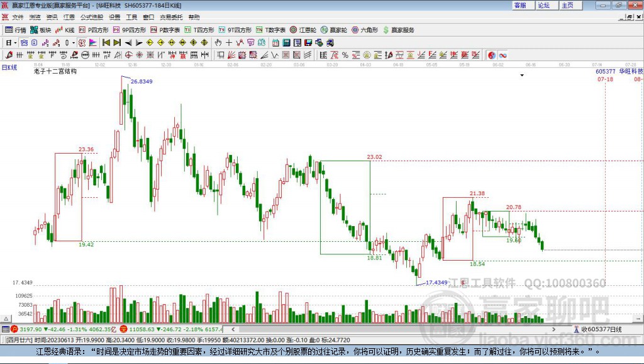Click the 26.8349 peak price label
This screenshot has width=644, height=364.
[x=142, y=81]
